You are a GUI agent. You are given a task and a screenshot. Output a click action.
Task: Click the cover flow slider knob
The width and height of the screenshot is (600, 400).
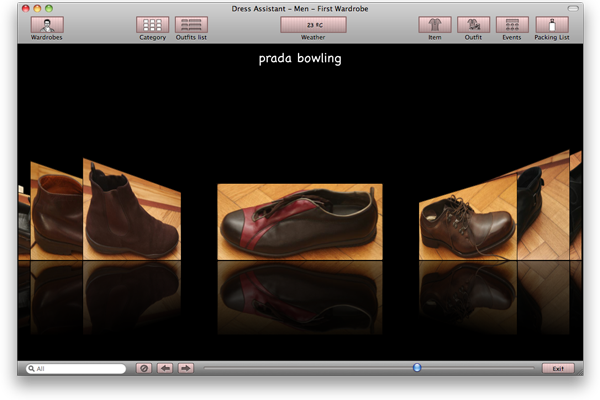pos(417,368)
